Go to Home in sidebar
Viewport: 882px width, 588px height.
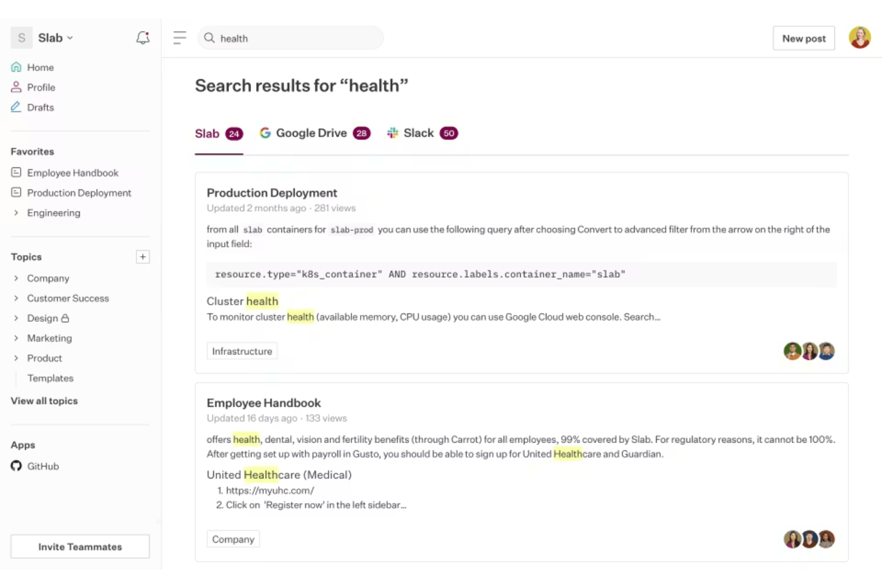[x=40, y=67]
